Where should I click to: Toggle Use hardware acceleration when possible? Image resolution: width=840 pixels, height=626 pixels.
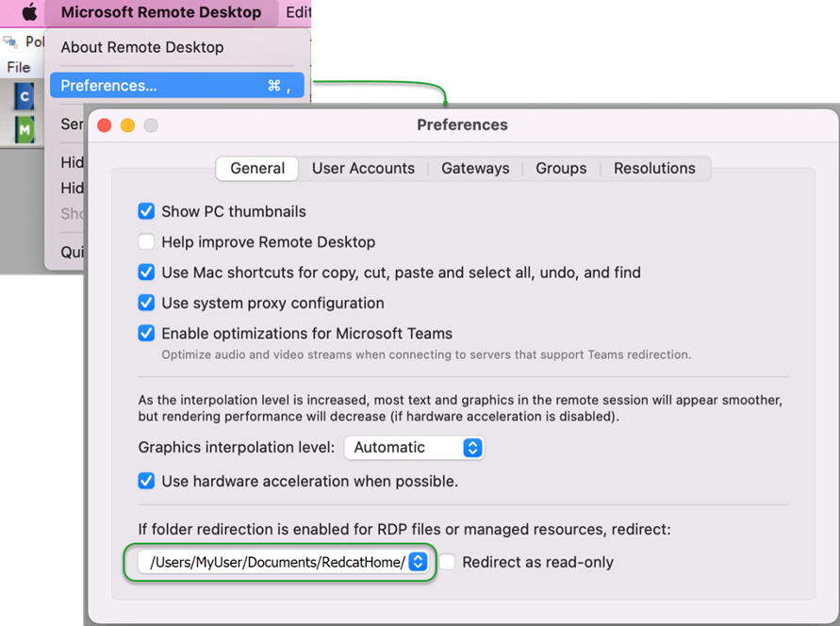click(146, 482)
